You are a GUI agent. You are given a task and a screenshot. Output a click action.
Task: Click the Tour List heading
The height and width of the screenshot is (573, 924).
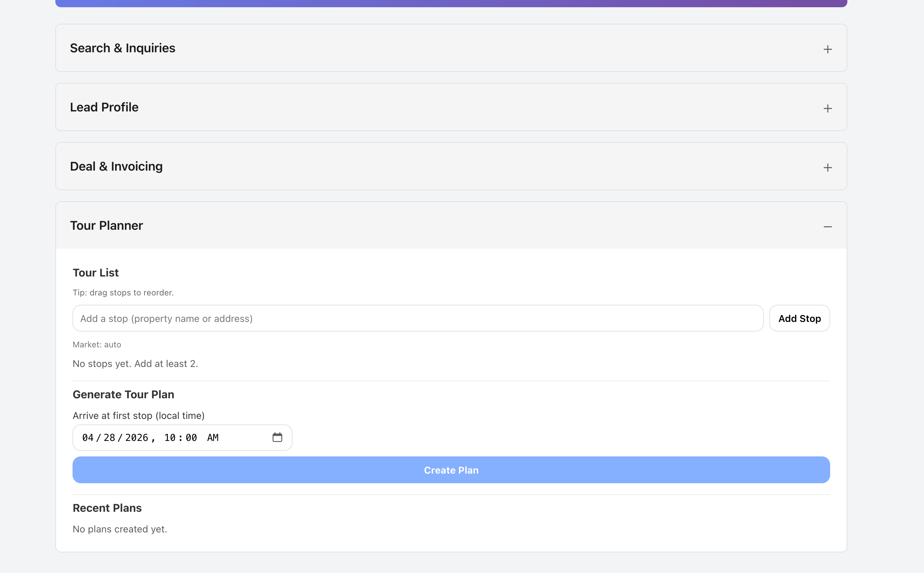tap(96, 273)
